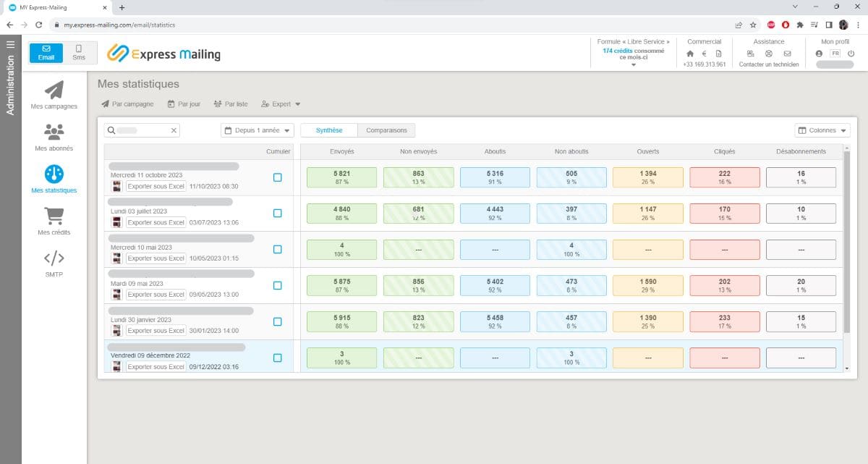Bookmark this page with star icon
The height and width of the screenshot is (464, 868).
(x=753, y=24)
